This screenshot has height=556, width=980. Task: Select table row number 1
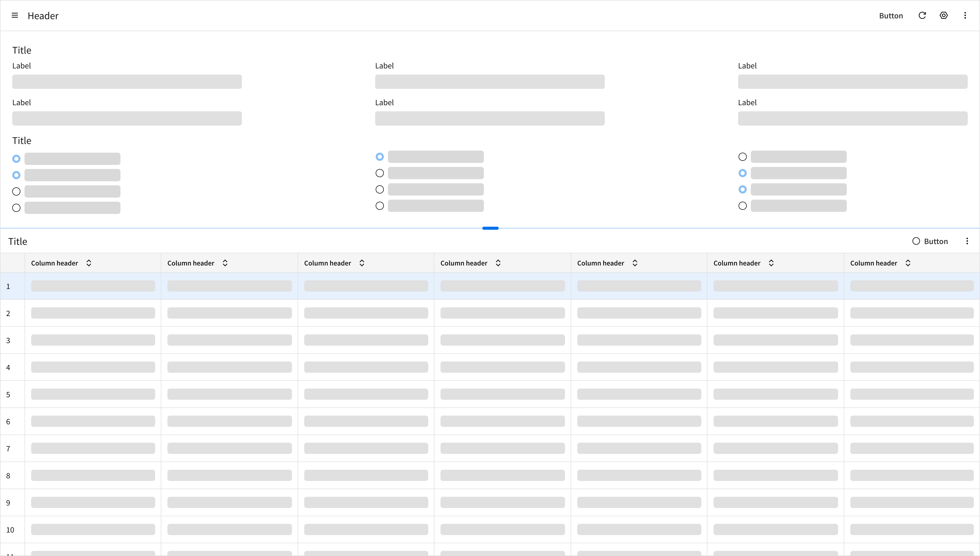(8, 286)
